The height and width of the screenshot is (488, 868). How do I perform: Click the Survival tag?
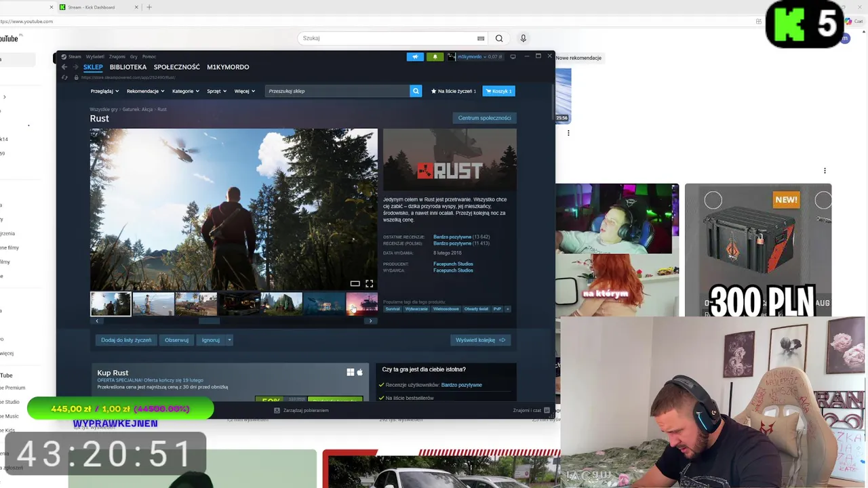pos(393,309)
